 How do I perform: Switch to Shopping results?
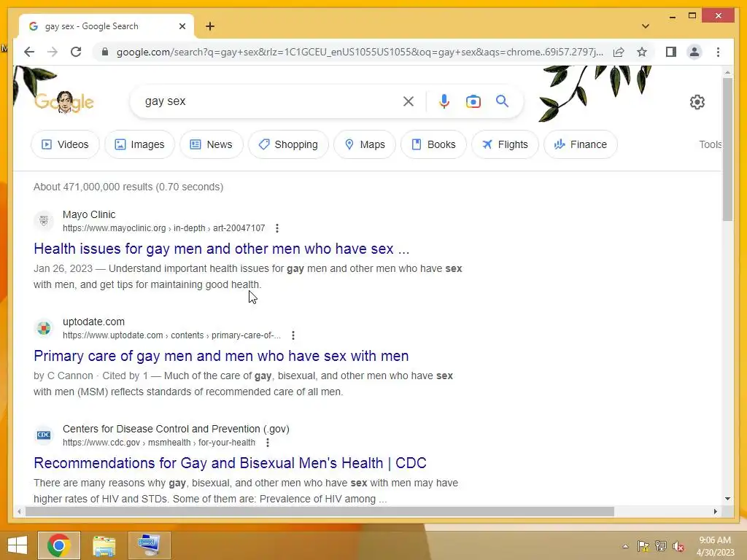[x=288, y=144]
